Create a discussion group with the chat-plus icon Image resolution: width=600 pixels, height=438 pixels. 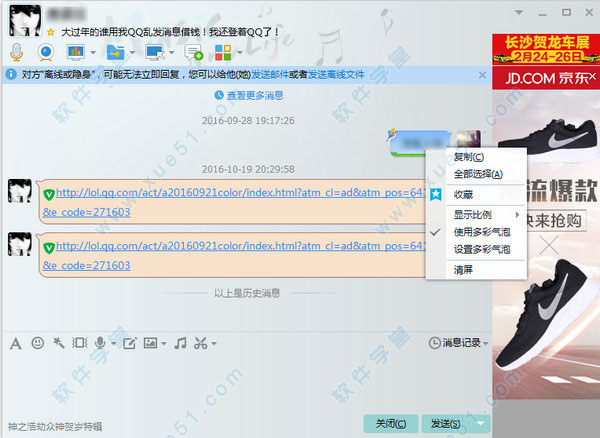pyautogui.click(x=193, y=52)
